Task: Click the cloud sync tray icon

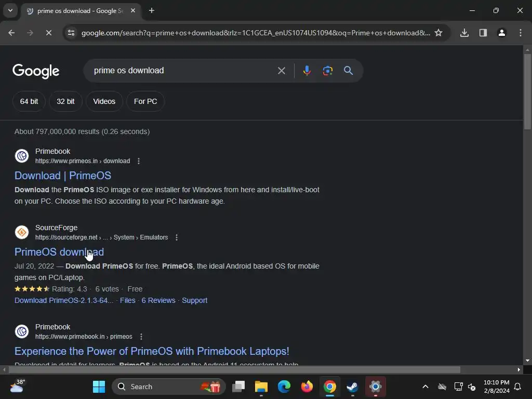Action: click(442, 387)
